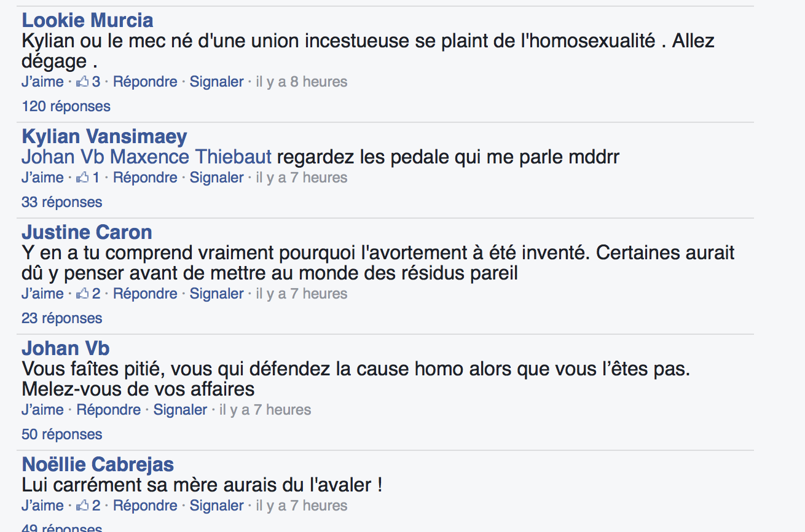Open the Justine Caron author link

coord(87,232)
